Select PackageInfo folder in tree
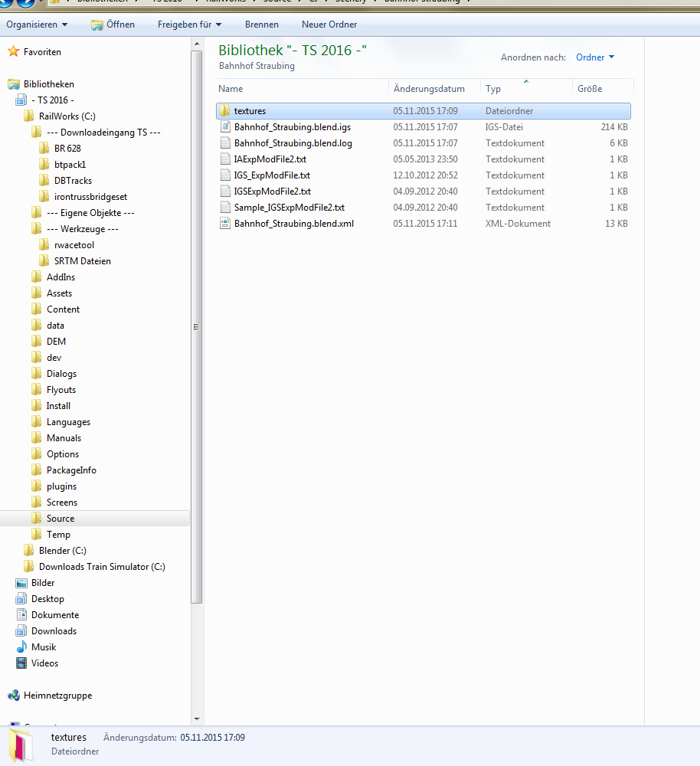Viewport: 700px width, 766px height. [71, 470]
